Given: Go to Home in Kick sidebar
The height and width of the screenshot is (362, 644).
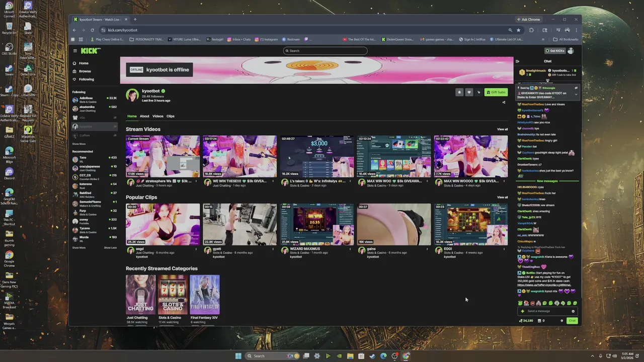Looking at the screenshot, I should [x=80, y=63].
